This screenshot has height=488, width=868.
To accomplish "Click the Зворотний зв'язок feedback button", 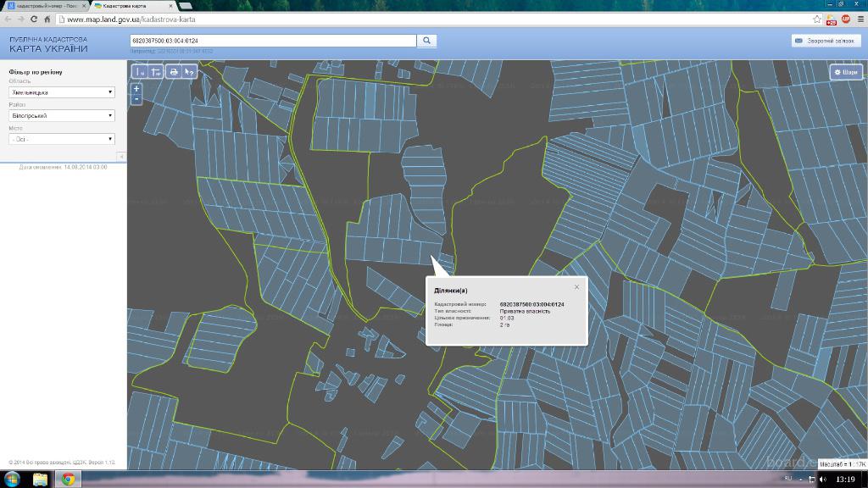I will click(x=826, y=40).
